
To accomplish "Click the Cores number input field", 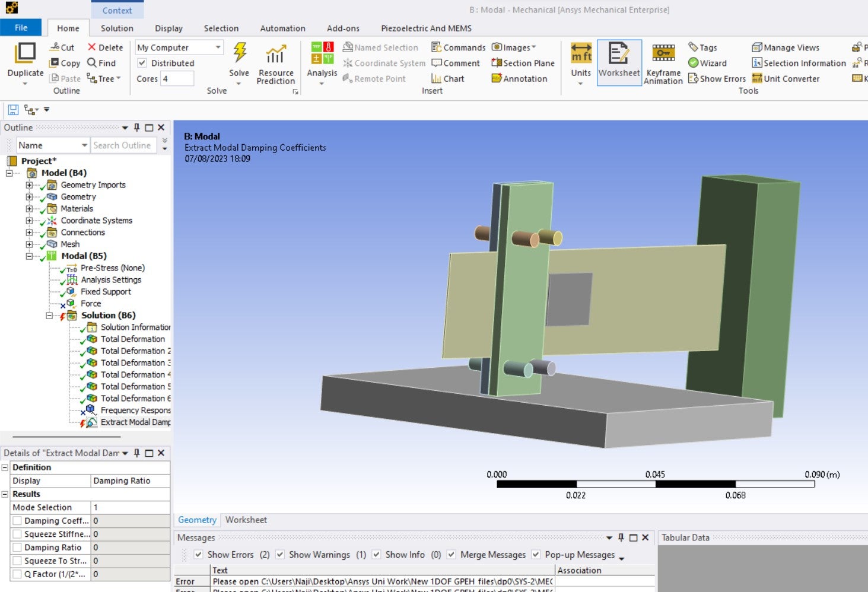I will [x=177, y=78].
